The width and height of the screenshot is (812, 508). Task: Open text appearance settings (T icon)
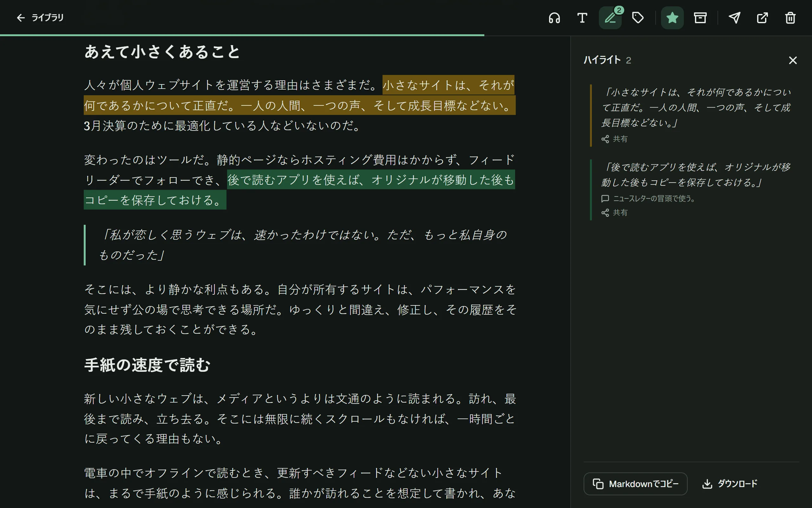(x=582, y=18)
